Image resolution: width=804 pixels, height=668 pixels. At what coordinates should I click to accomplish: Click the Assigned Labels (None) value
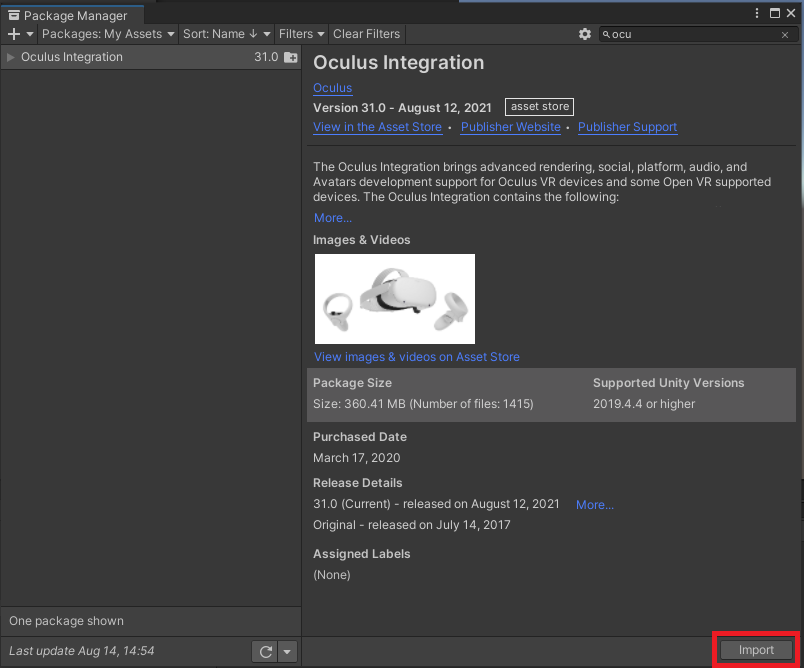click(x=332, y=575)
